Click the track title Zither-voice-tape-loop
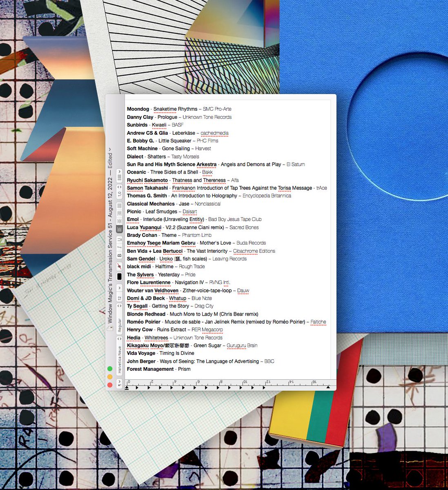Screen dimensions: 448x490 pos(207,291)
